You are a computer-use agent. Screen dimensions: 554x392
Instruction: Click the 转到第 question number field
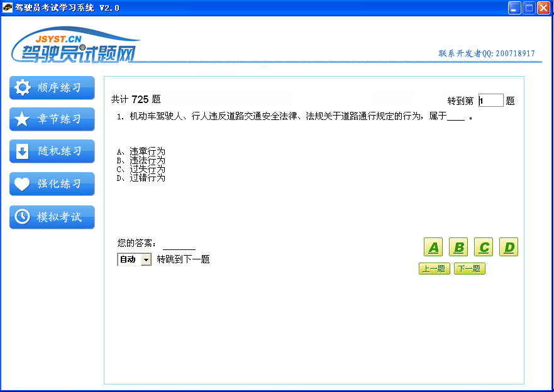pyautogui.click(x=490, y=101)
